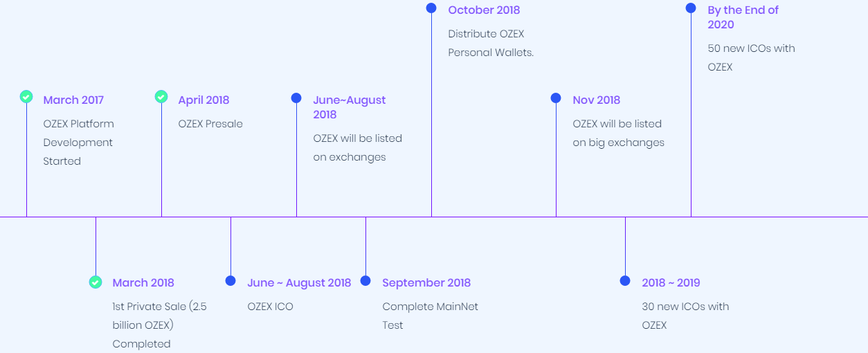Viewport: 868px width, 353px height.
Task: Click the green checkmark beside April 2018
Action: coord(161,97)
